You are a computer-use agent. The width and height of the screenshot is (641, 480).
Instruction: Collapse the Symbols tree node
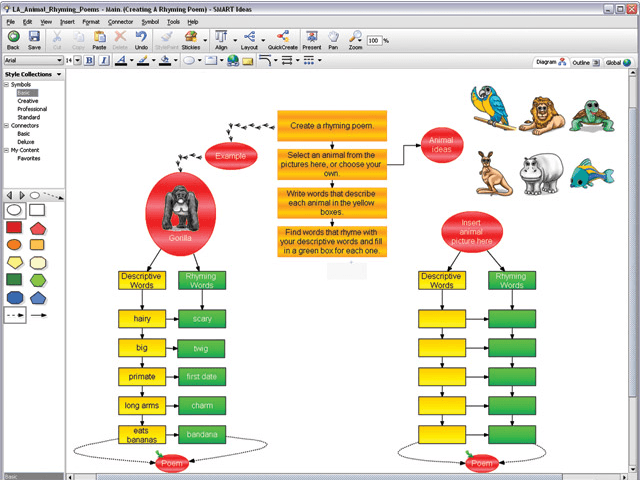[5, 84]
